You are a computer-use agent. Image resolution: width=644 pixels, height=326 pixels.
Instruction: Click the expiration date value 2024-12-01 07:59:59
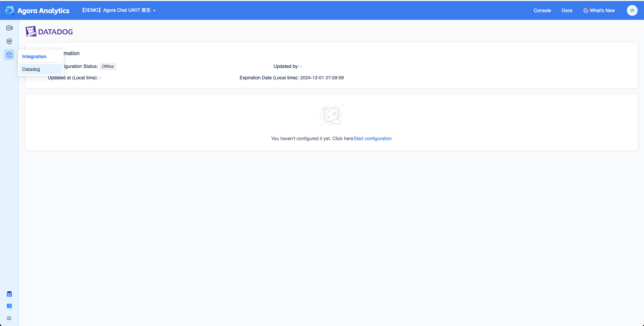tap(322, 78)
